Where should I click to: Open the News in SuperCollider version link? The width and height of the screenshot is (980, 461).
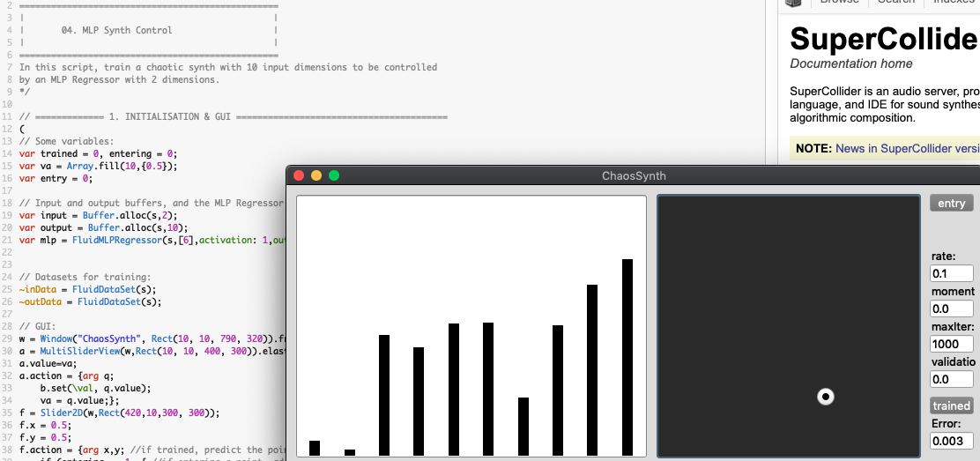907,149
